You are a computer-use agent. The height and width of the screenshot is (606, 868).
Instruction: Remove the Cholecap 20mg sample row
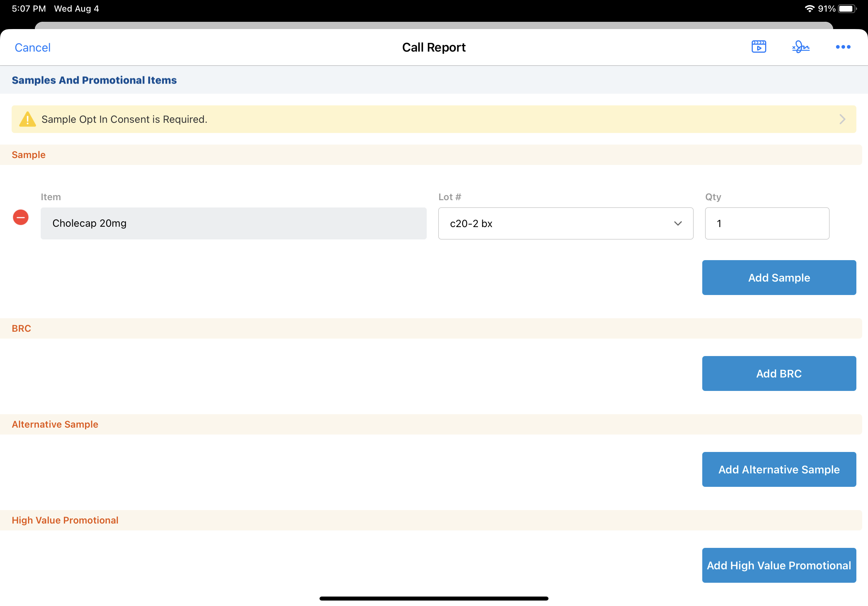click(21, 217)
